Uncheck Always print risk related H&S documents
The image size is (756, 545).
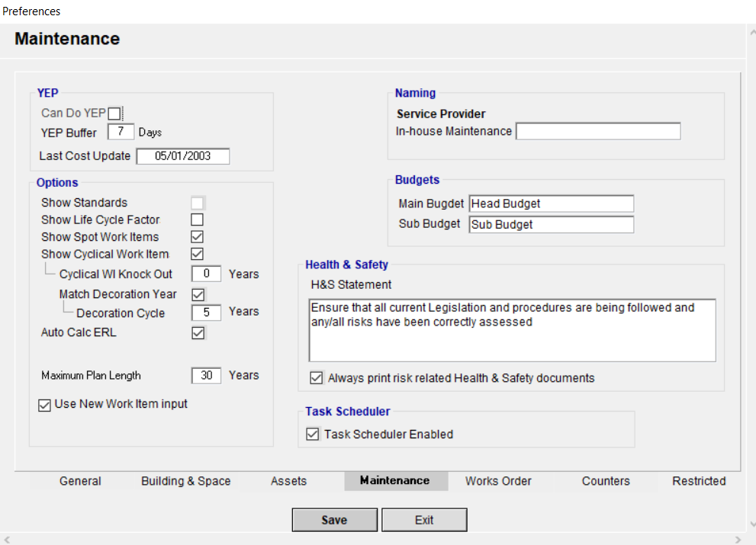(x=317, y=378)
